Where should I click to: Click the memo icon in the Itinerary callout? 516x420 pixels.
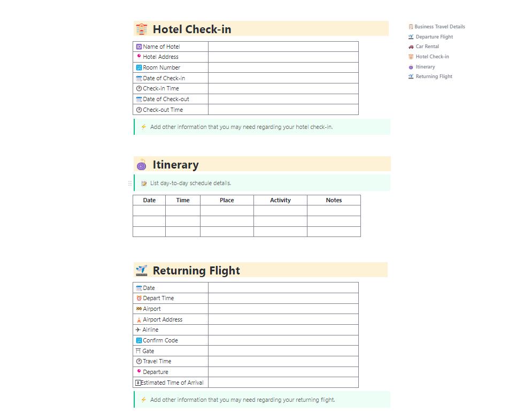(143, 182)
